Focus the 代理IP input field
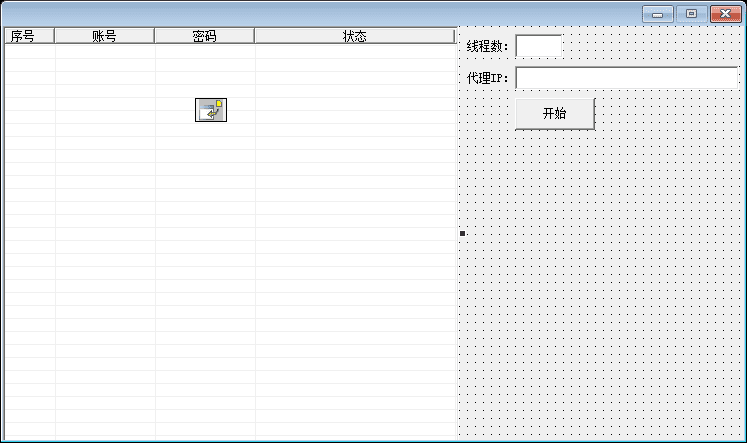747x443 pixels. coord(627,78)
